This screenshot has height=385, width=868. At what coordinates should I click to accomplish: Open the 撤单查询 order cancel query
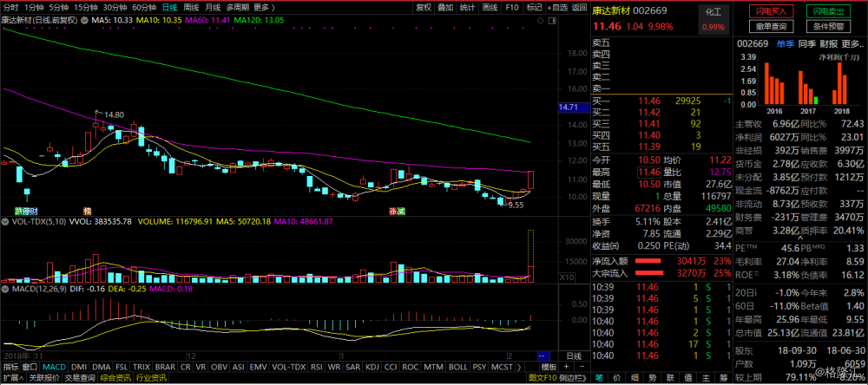(x=771, y=26)
